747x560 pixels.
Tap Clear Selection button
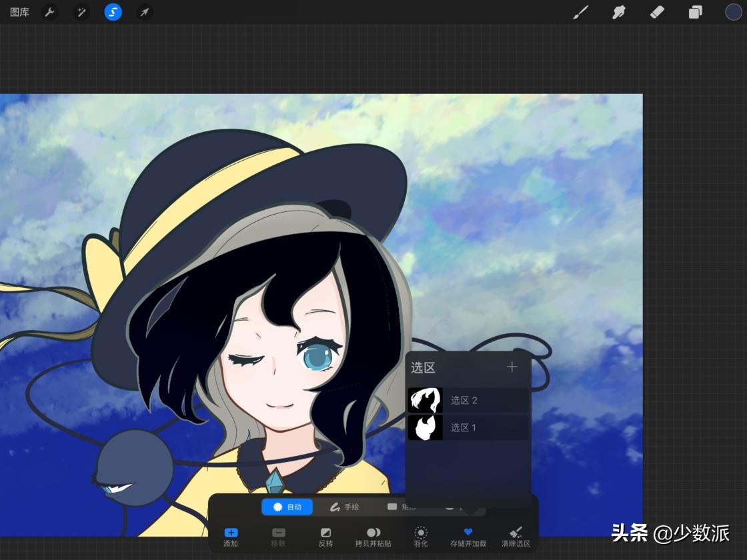515,537
